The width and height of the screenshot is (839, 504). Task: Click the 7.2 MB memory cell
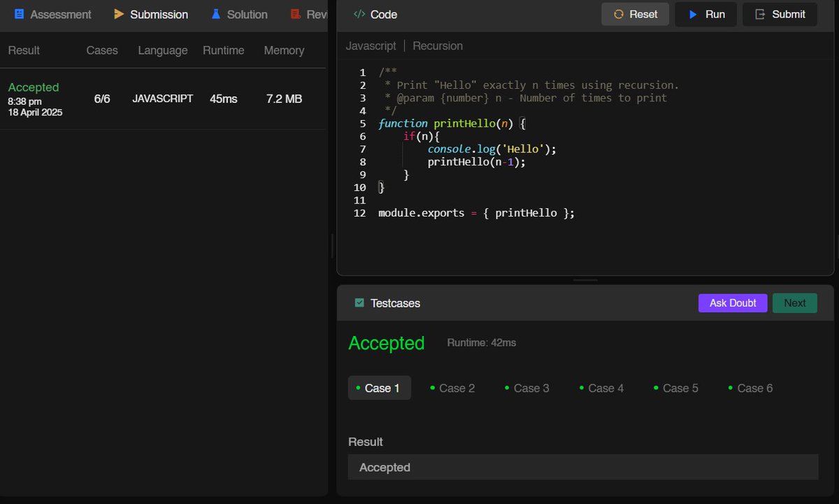pyautogui.click(x=284, y=99)
